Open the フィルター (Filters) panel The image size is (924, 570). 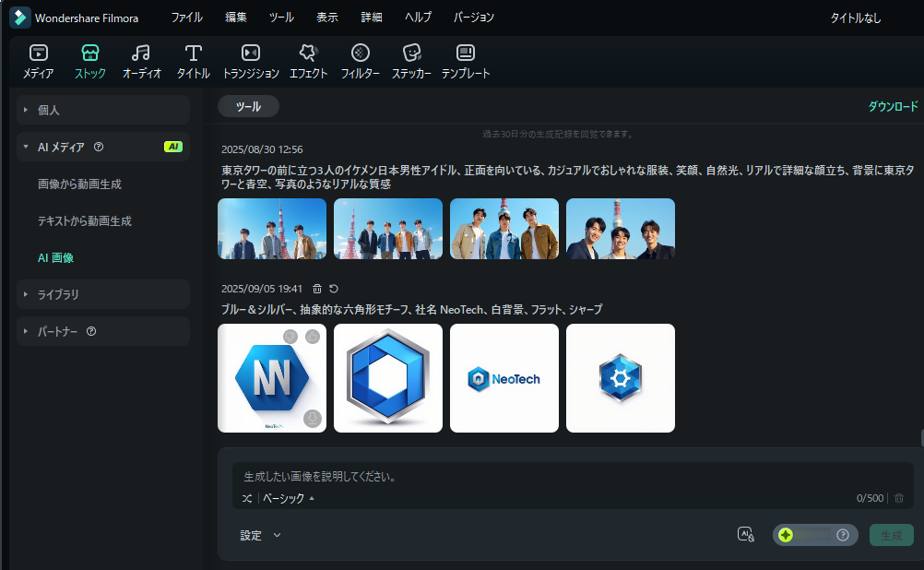click(x=360, y=61)
